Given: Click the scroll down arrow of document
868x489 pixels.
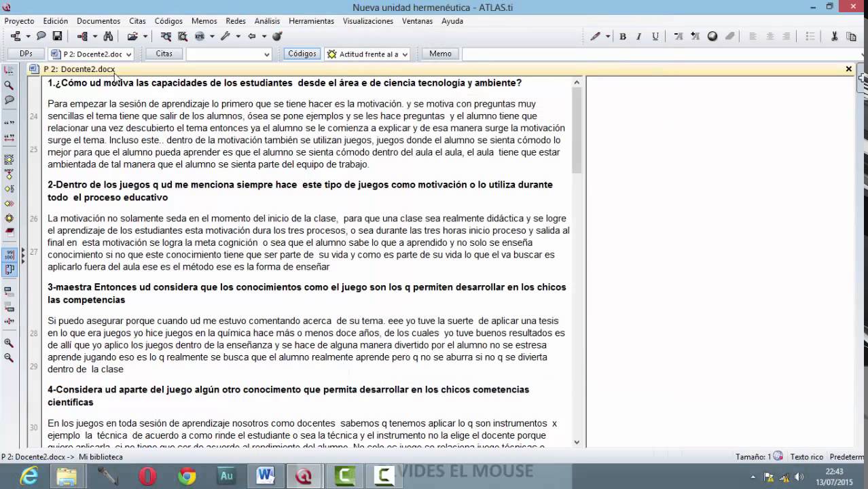Looking at the screenshot, I should click(x=577, y=442).
